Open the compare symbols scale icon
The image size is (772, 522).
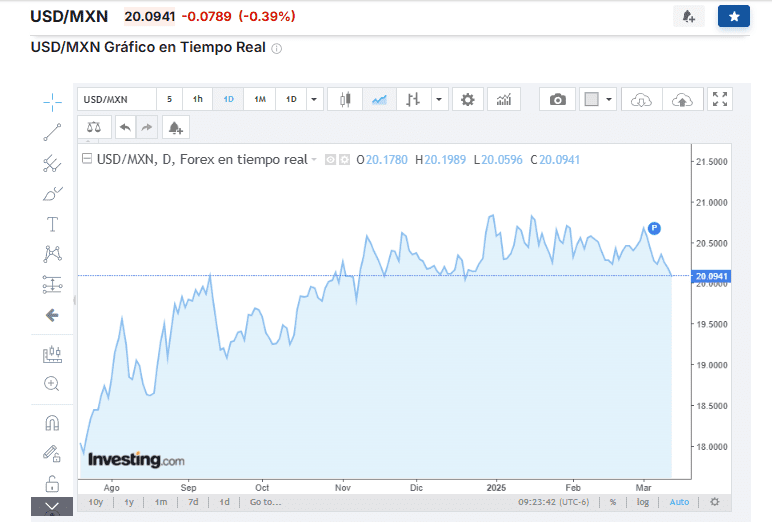tap(94, 128)
